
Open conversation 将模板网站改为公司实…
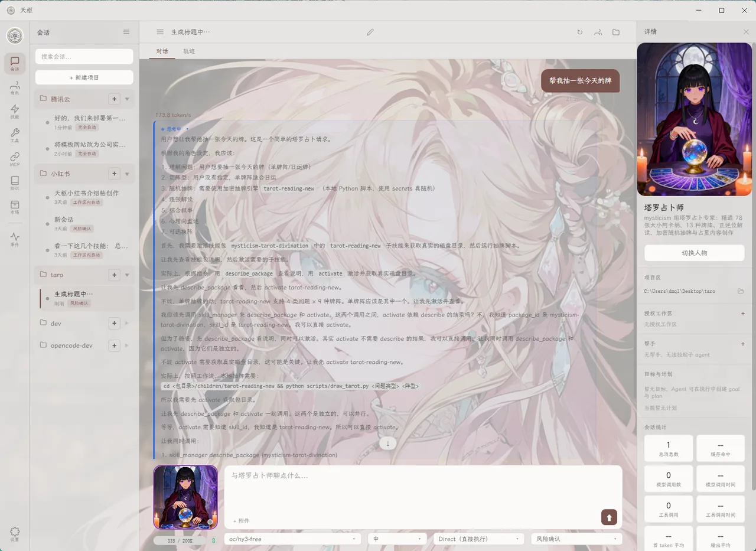click(x=86, y=148)
